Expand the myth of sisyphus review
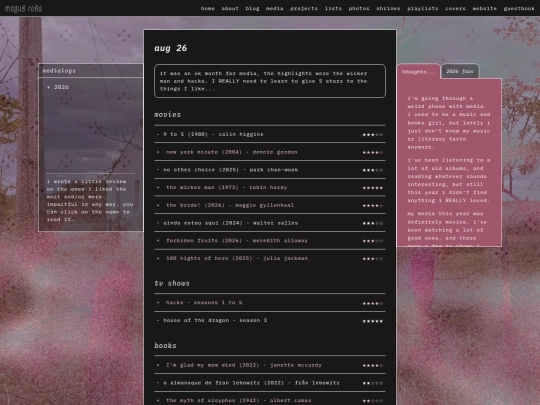Image resolution: width=540 pixels, height=405 pixels. pos(233,400)
